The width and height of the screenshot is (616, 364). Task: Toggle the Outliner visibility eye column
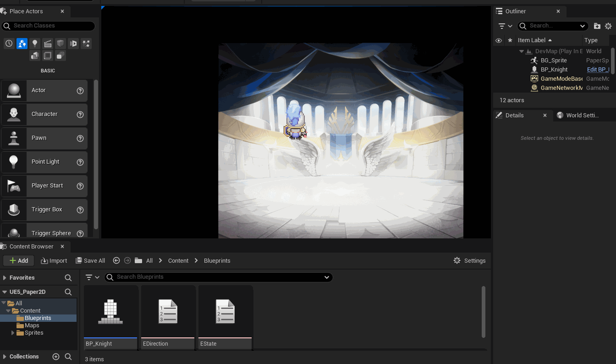[499, 40]
